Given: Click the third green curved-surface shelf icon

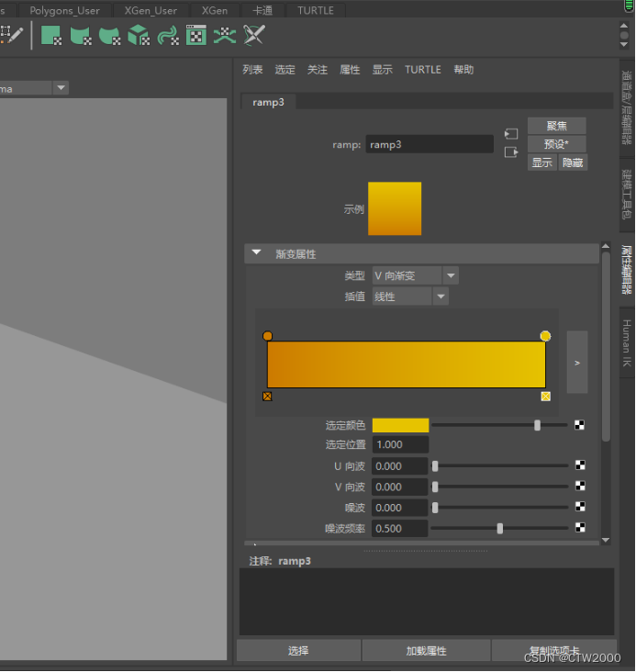Looking at the screenshot, I should click(110, 35).
